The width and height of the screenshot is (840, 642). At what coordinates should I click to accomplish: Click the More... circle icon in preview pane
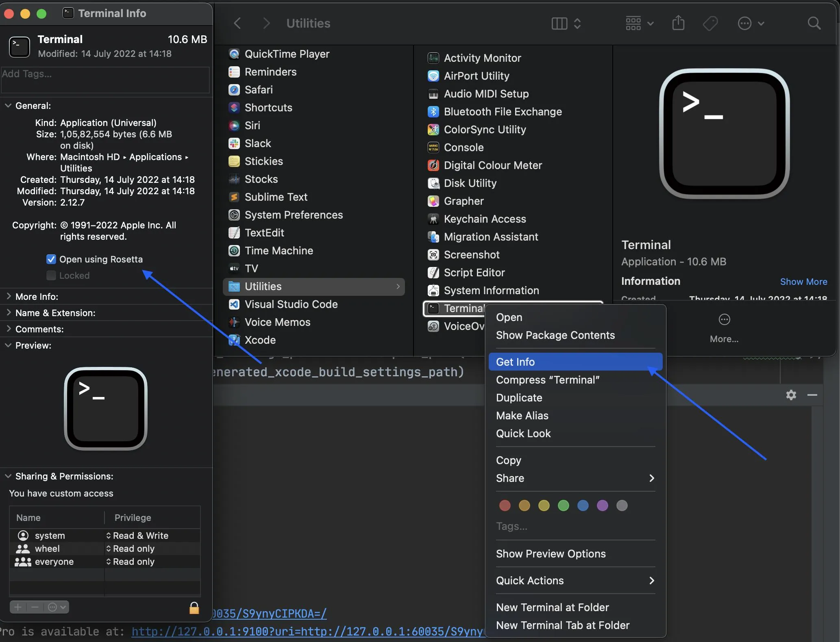(x=724, y=320)
